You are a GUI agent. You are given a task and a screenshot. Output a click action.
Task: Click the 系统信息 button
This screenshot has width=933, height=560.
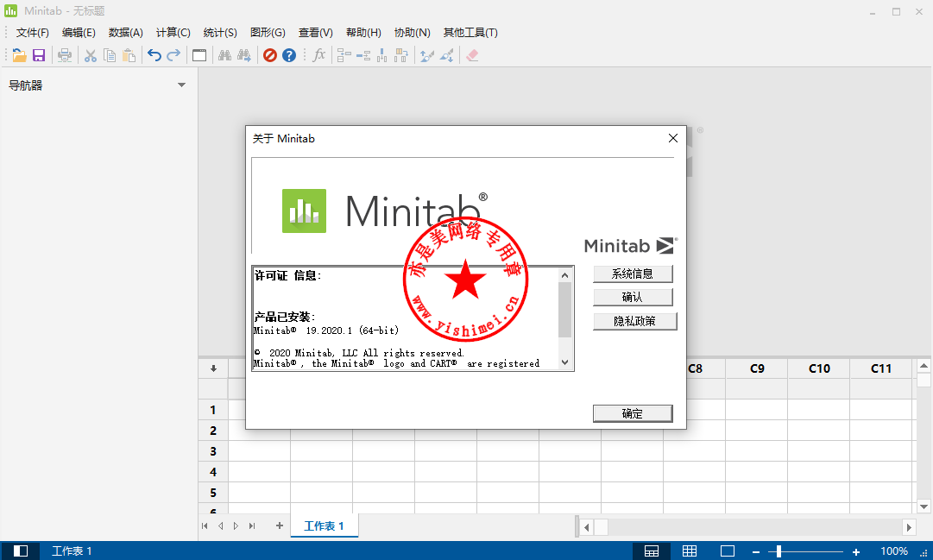[x=634, y=274]
